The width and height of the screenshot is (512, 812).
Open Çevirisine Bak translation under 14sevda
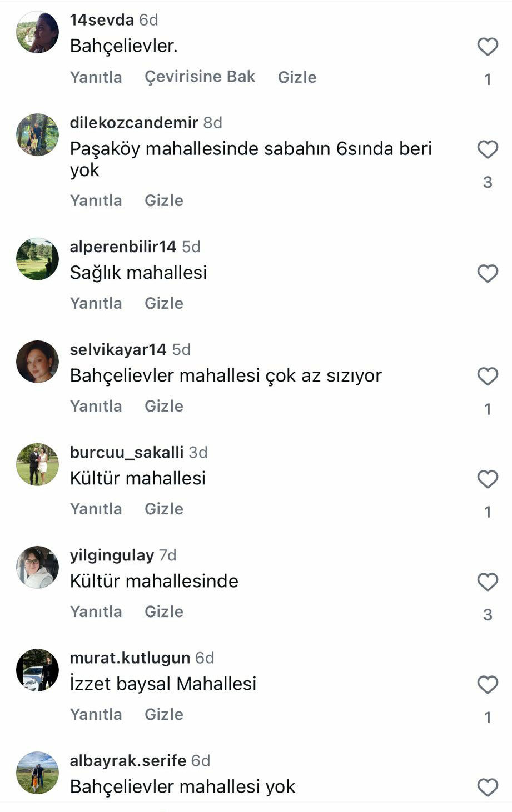200,77
